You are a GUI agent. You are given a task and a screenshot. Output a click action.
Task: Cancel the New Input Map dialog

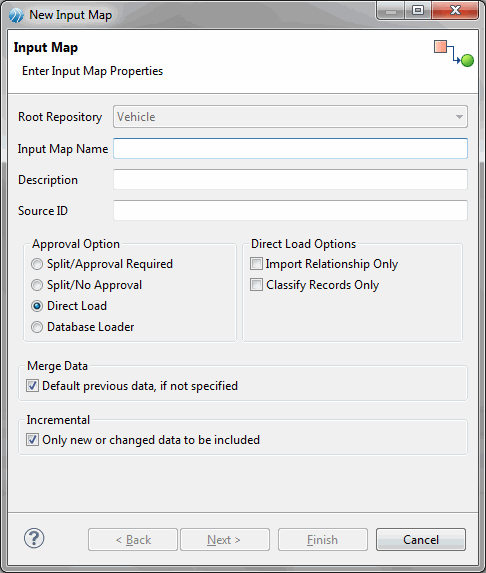coord(421,539)
